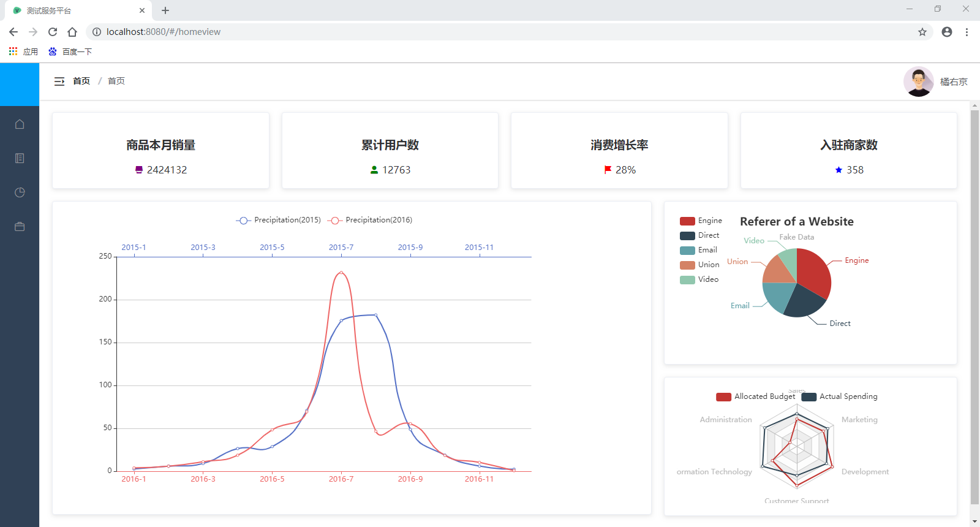Toggle the Email legend item in pie chart
Image resolution: width=980 pixels, height=527 pixels.
698,250
